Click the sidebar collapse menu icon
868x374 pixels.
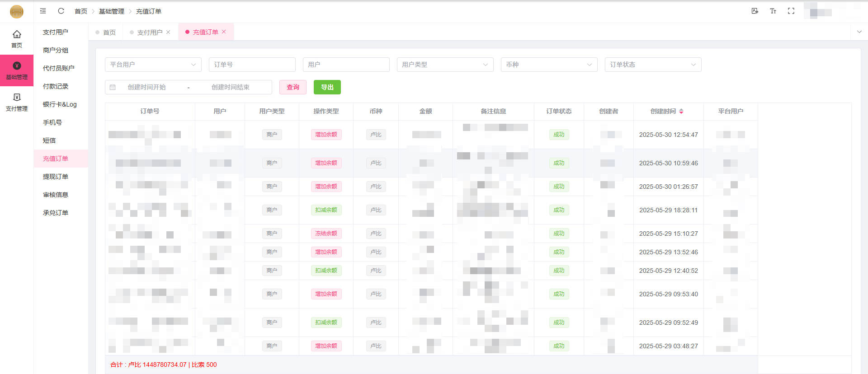pyautogui.click(x=43, y=11)
